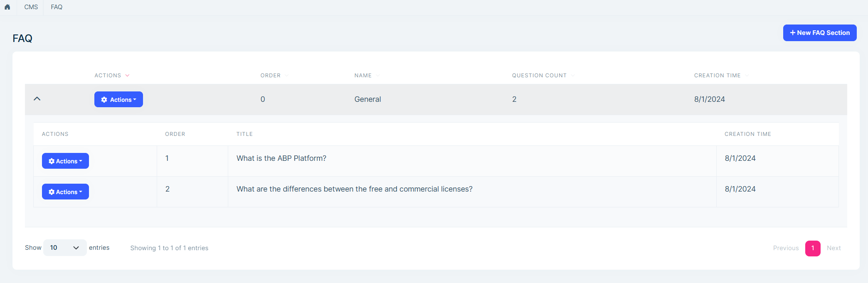Image resolution: width=868 pixels, height=283 pixels.
Task: Collapse the General section row
Action: 37,99
